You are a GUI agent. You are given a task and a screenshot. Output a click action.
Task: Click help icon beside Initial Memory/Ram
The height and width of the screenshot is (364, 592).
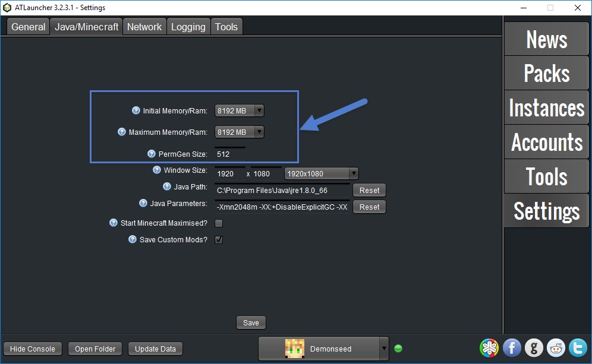[136, 110]
